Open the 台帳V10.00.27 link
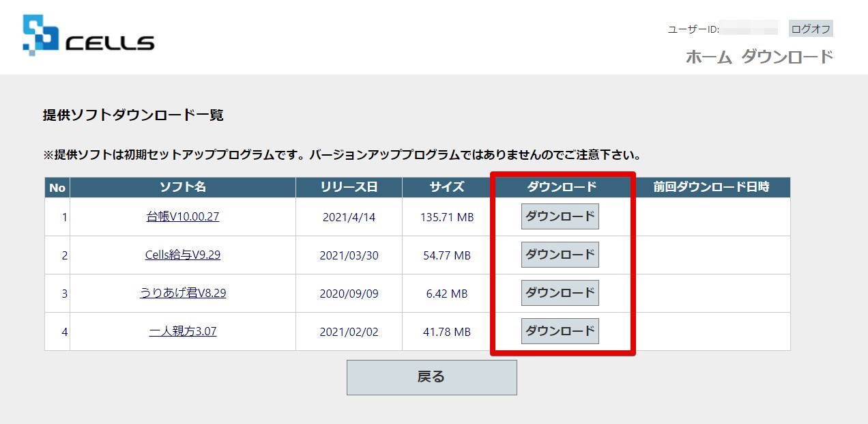 183,216
